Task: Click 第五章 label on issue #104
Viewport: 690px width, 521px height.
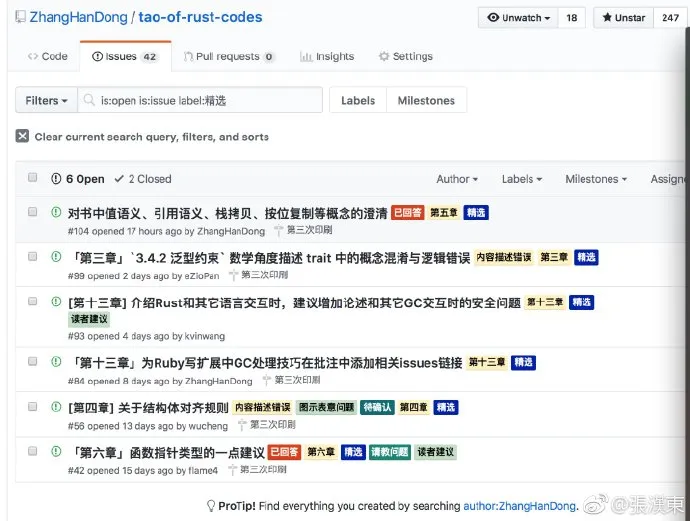Action: (x=444, y=213)
